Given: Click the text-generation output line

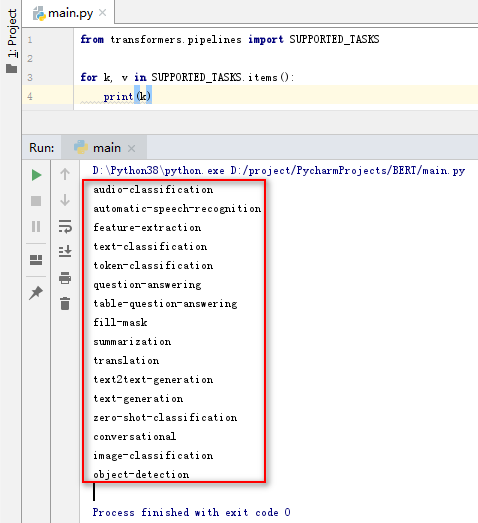Looking at the screenshot, I should (138, 399).
